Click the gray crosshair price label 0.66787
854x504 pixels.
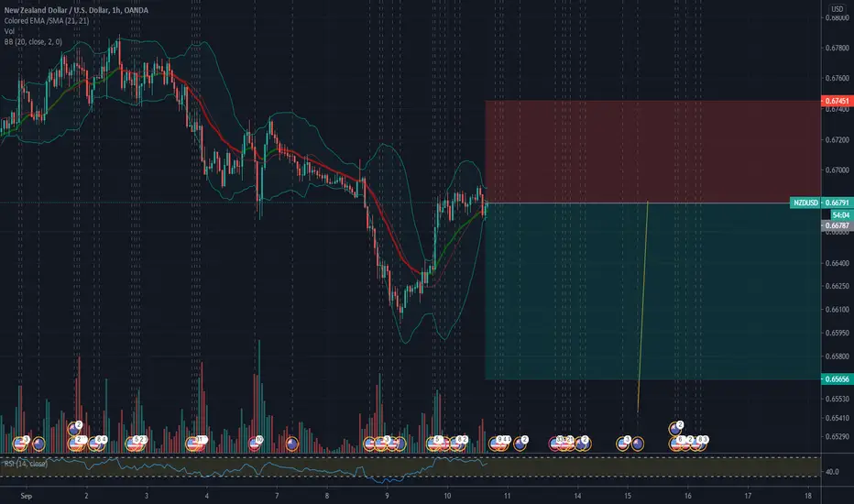[837, 225]
